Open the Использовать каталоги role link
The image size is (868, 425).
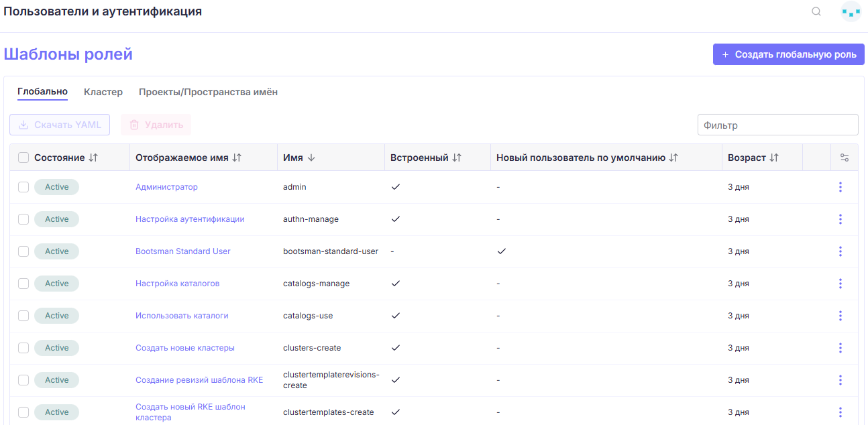pyautogui.click(x=182, y=316)
